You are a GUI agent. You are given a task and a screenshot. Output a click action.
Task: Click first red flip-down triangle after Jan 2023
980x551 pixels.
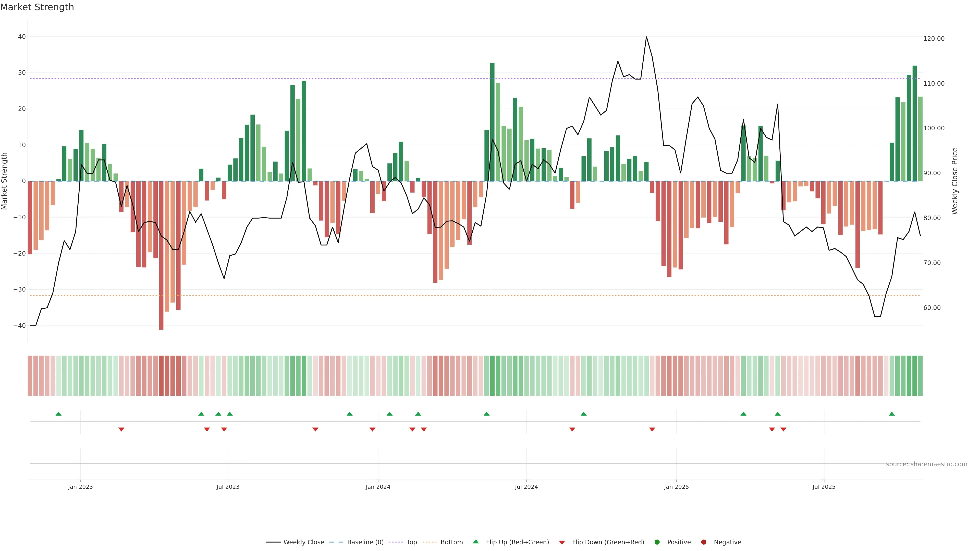[x=121, y=429]
